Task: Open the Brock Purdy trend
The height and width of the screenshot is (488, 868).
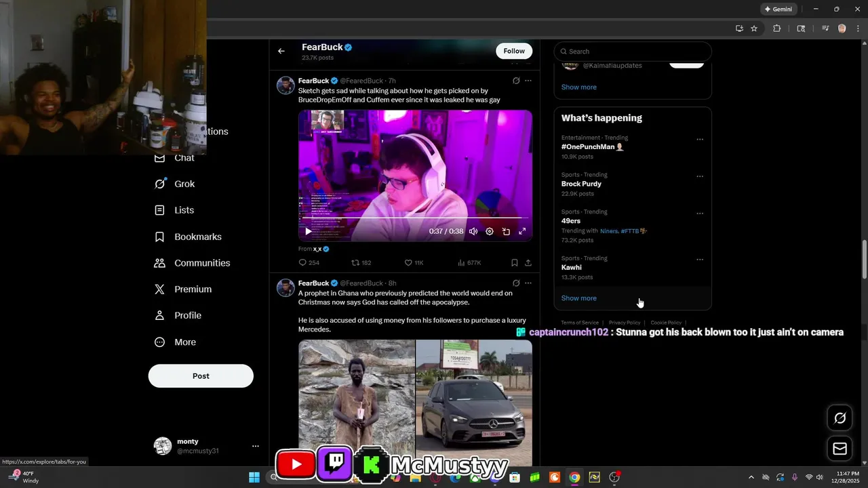Action: [633, 184]
